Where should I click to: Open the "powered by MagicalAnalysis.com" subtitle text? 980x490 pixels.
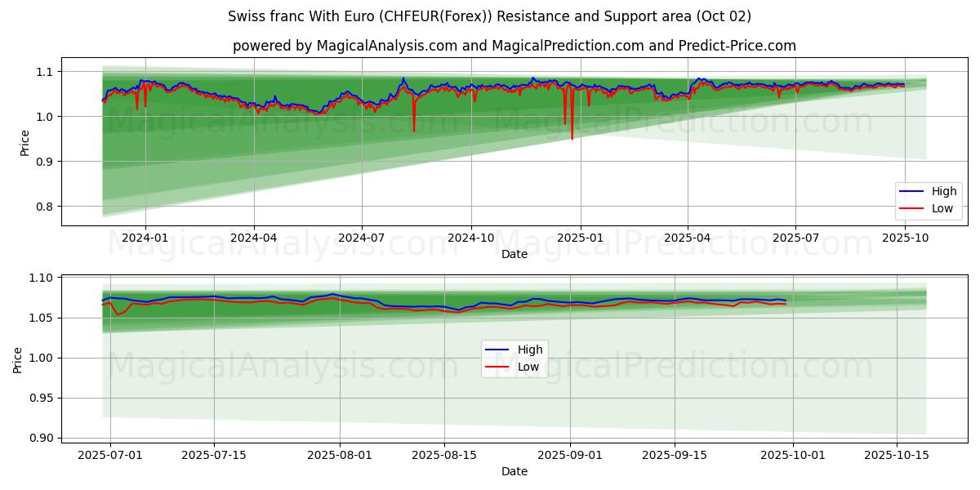(514, 46)
